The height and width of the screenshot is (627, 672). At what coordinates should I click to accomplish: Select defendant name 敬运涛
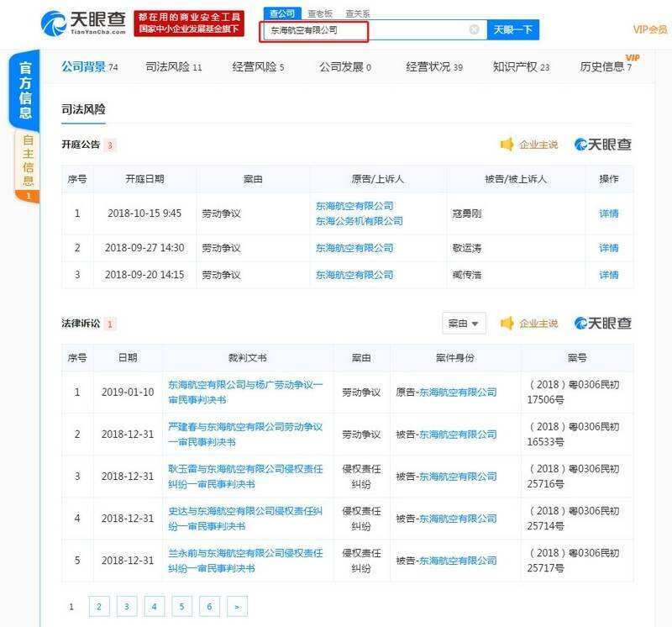pyautogui.click(x=467, y=248)
